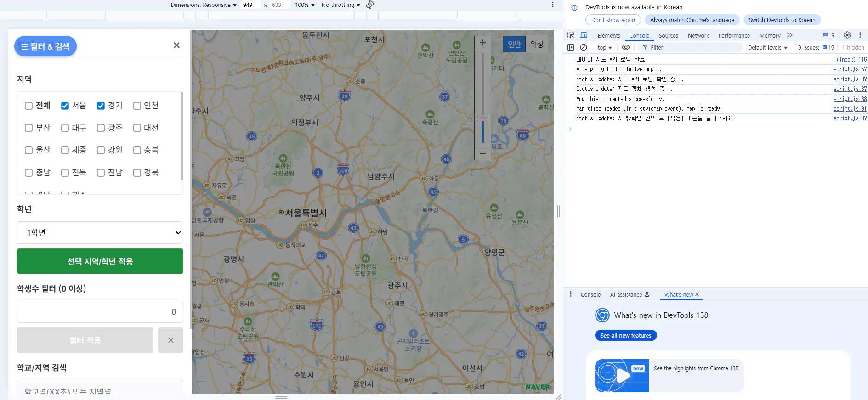Click the 운악산 mountain marker on the map

[x=425, y=47]
